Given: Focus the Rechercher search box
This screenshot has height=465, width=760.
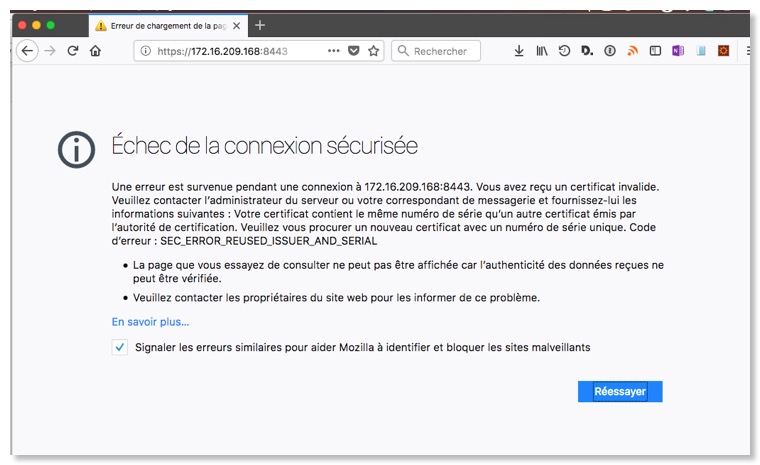Looking at the screenshot, I should tap(436, 51).
